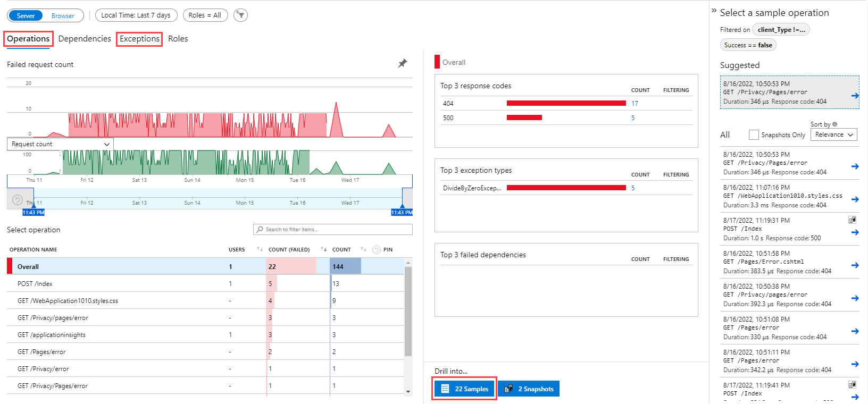Click the right time range slider handle
This screenshot has height=404, width=868.
(402, 207)
